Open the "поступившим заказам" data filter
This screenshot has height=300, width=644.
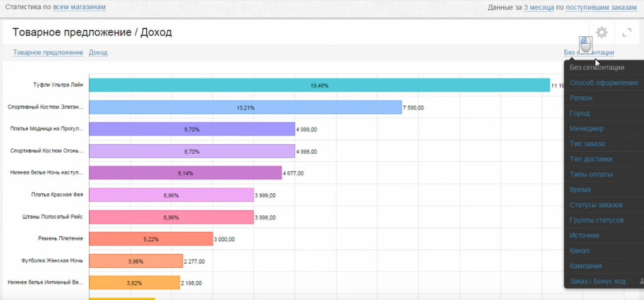coord(601,8)
